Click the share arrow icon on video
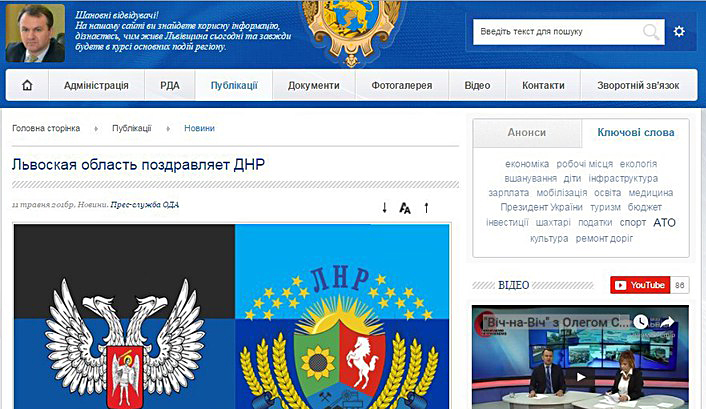 [x=667, y=322]
